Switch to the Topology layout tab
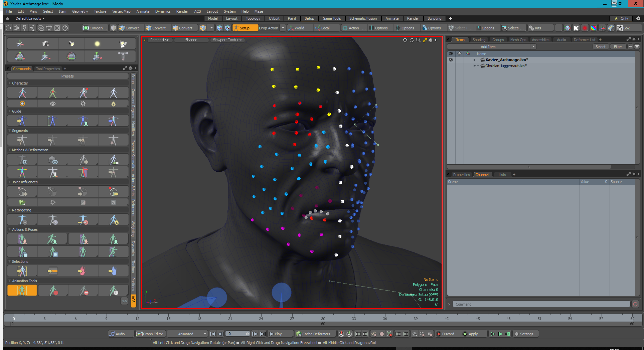Image resolution: width=644 pixels, height=350 pixels. tap(253, 18)
